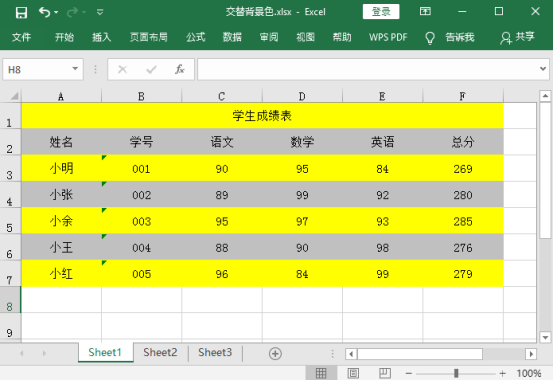The width and height of the screenshot is (554, 380).
Task: Open the 帮助 ribbon tab
Action: (x=342, y=37)
